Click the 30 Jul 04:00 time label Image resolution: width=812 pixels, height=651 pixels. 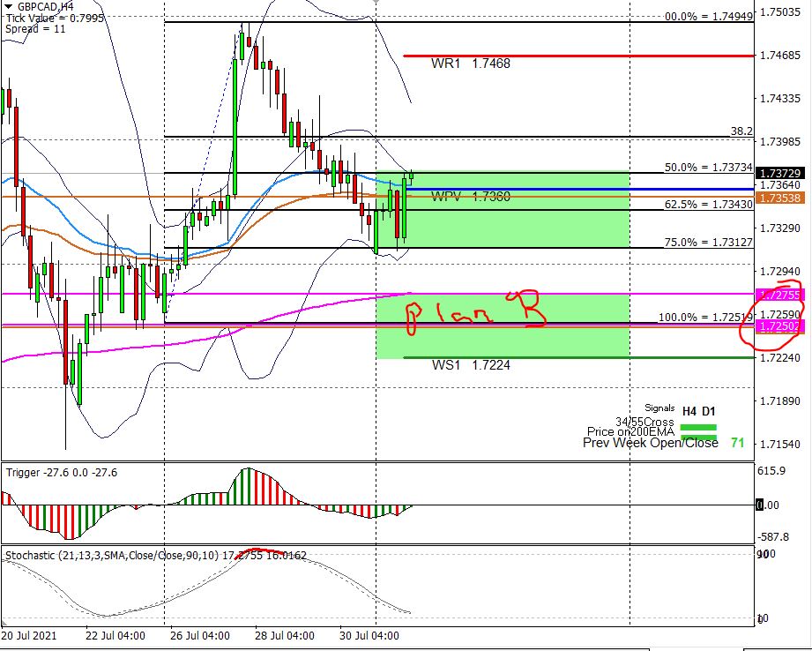click(369, 635)
